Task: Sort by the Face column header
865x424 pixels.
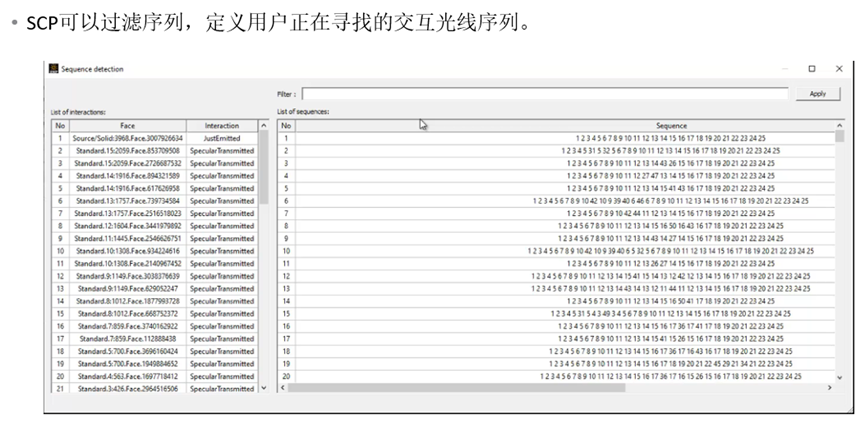Action: (127, 126)
